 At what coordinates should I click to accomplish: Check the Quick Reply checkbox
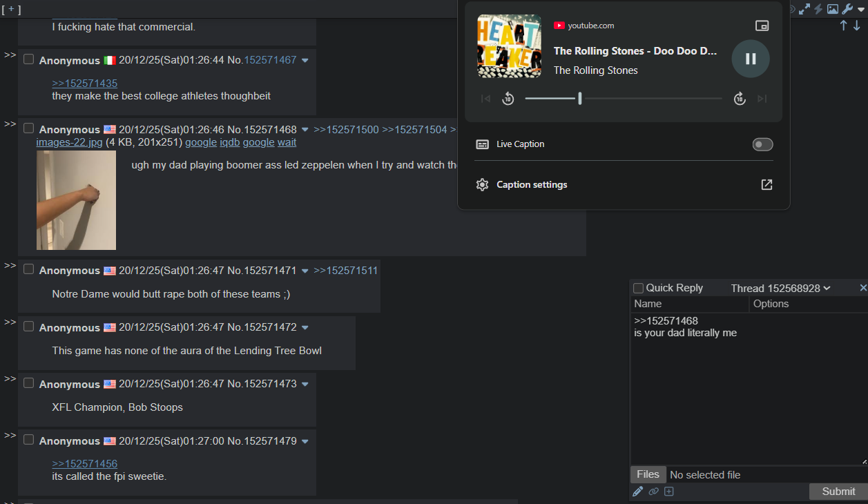click(x=638, y=288)
